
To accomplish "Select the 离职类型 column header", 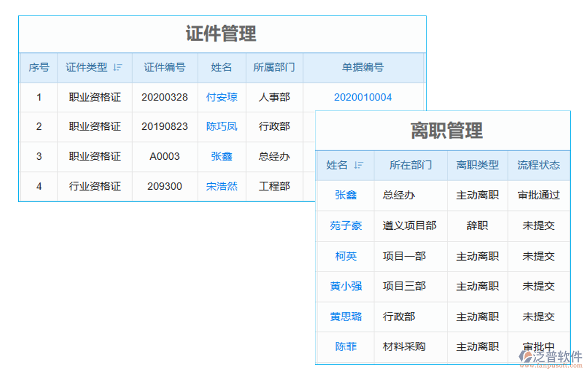I will 477,166.
